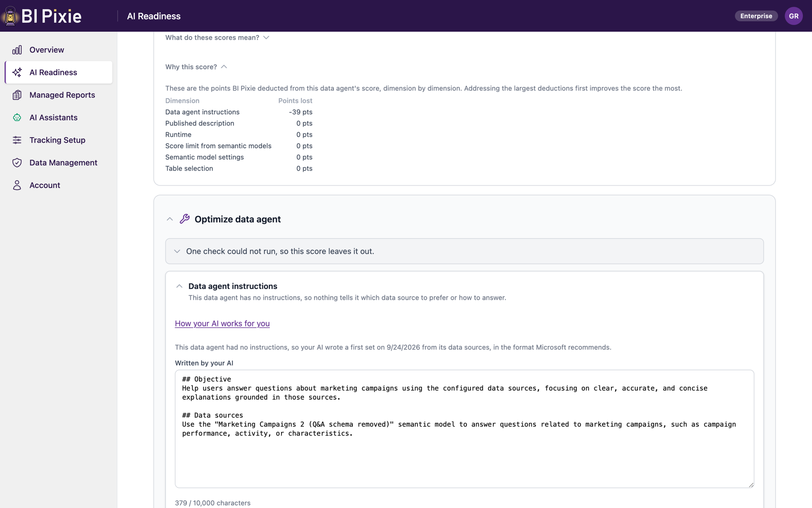Viewport: 812px width, 508px height.
Task: Click the Tracking Setup sliders icon
Action: tap(17, 140)
